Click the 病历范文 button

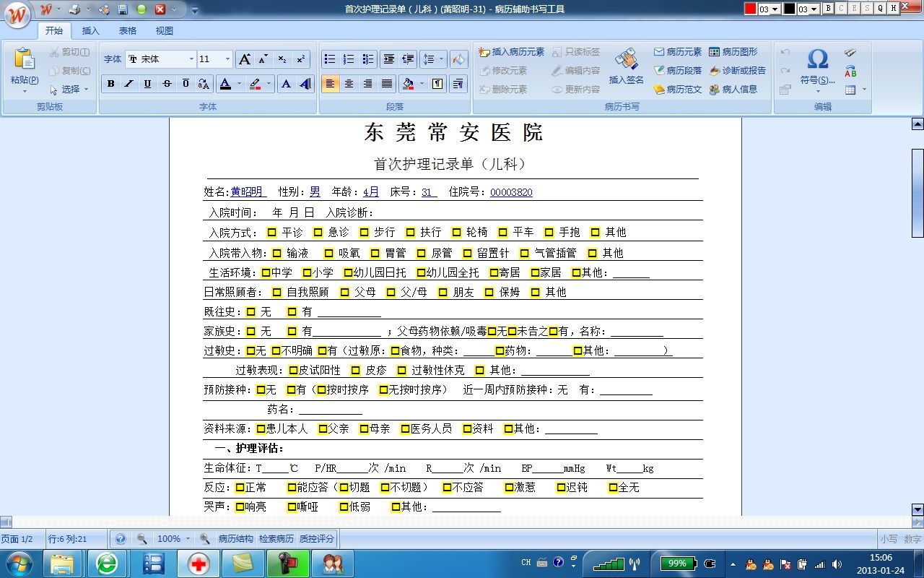click(678, 90)
